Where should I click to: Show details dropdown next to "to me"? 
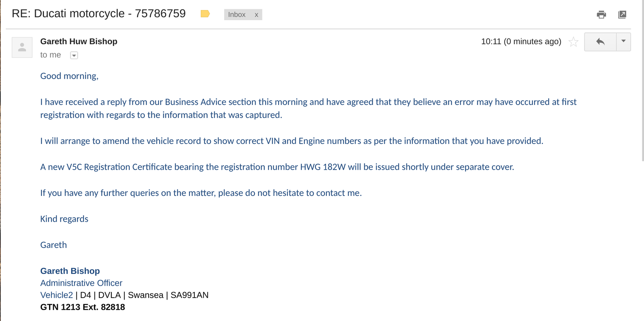click(74, 56)
